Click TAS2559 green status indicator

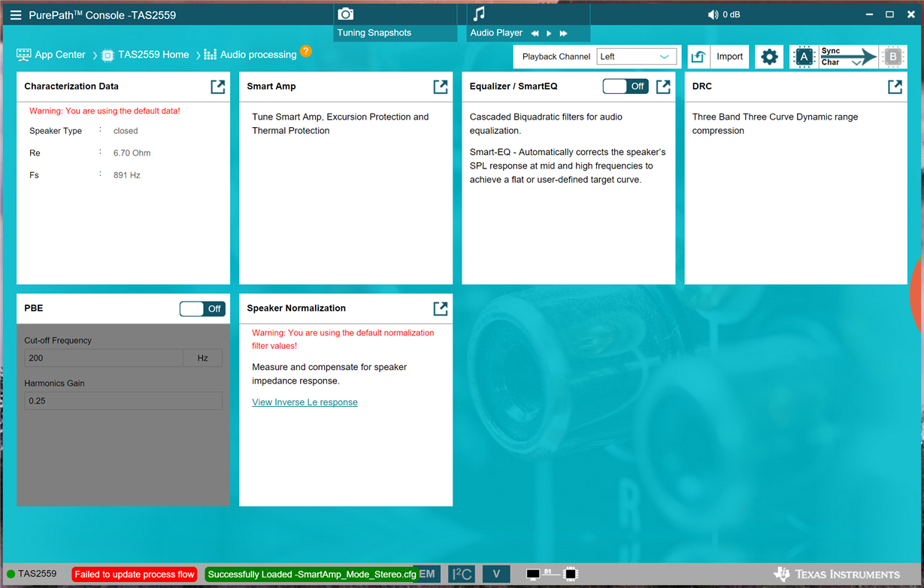click(x=11, y=574)
